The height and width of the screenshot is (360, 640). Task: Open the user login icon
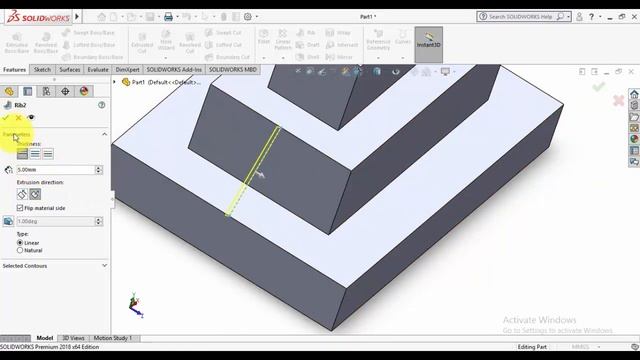pos(579,17)
